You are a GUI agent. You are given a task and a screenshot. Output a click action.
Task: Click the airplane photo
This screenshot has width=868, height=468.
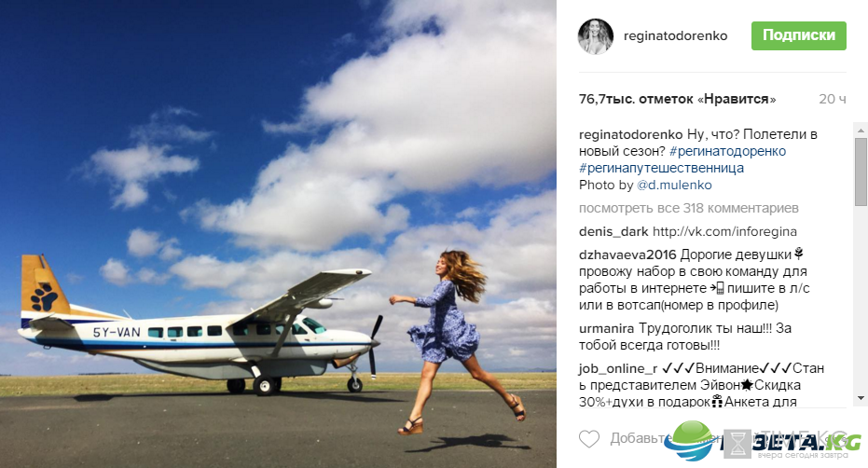pyautogui.click(x=278, y=234)
